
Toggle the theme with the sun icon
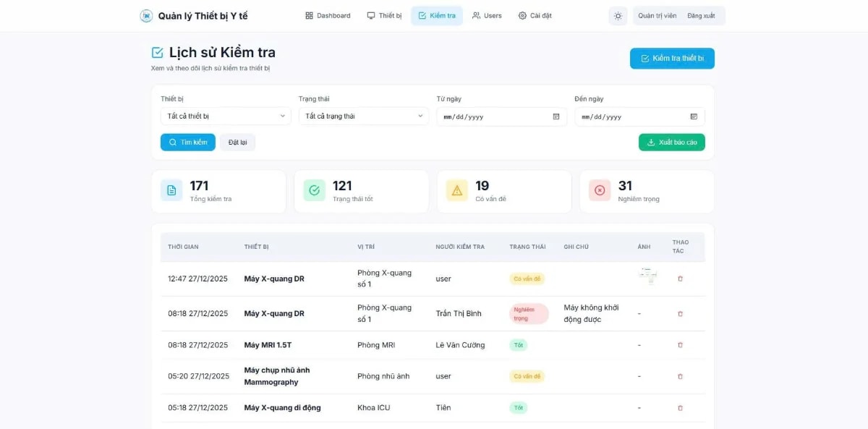tap(617, 15)
